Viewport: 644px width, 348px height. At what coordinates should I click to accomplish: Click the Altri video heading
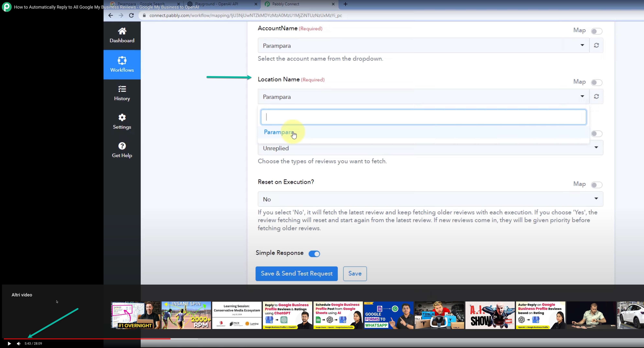click(x=22, y=295)
